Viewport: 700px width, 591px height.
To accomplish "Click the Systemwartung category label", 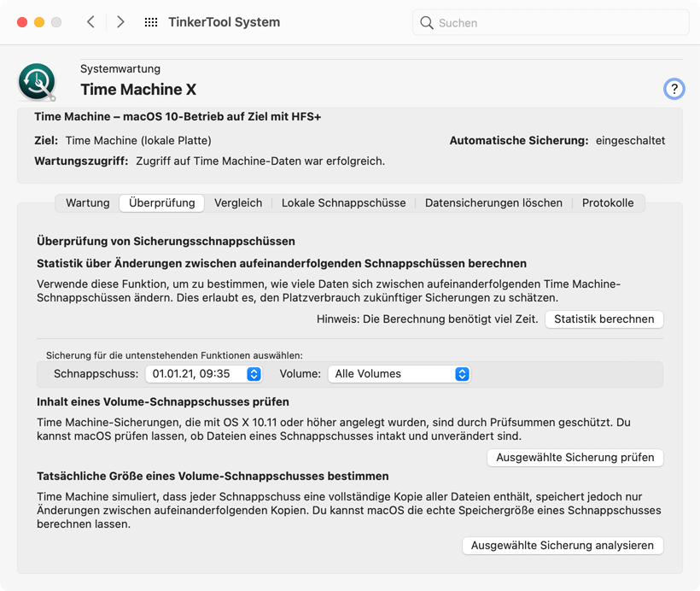I will click(120, 69).
